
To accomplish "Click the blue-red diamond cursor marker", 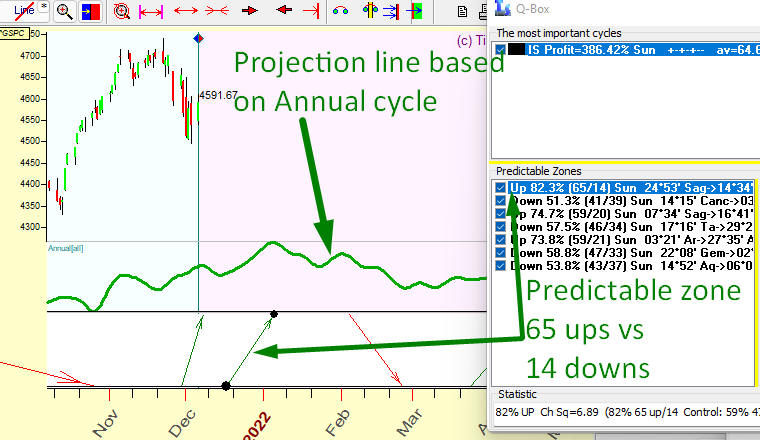I will [198, 38].
